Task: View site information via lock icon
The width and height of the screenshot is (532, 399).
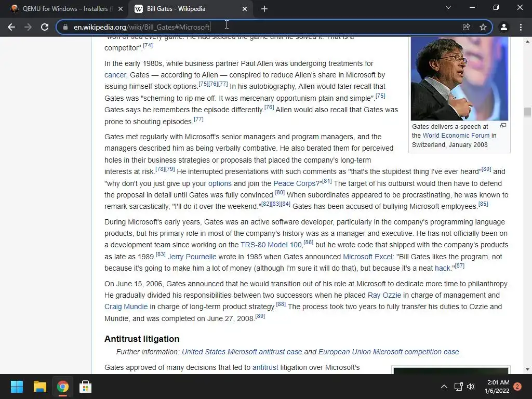Action: click(65, 27)
